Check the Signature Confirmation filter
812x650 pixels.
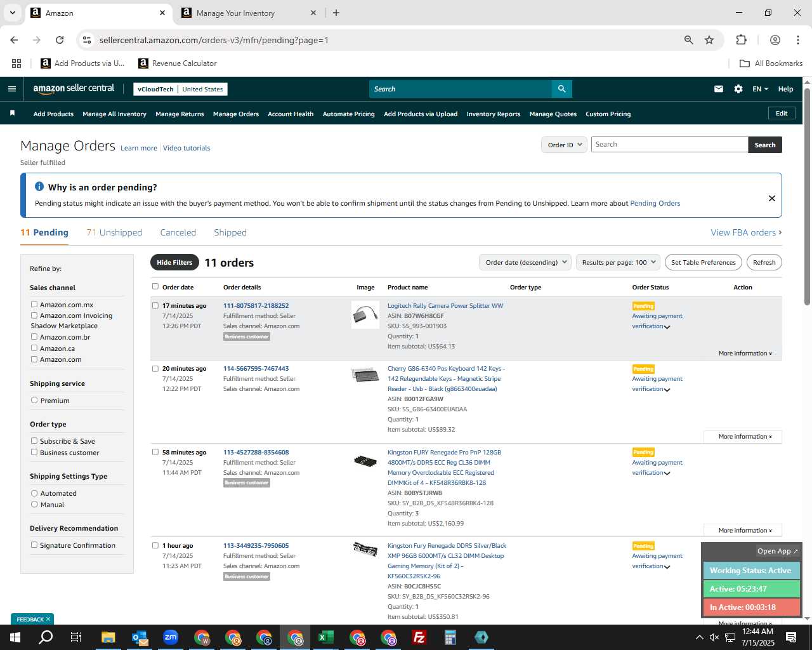(x=34, y=545)
